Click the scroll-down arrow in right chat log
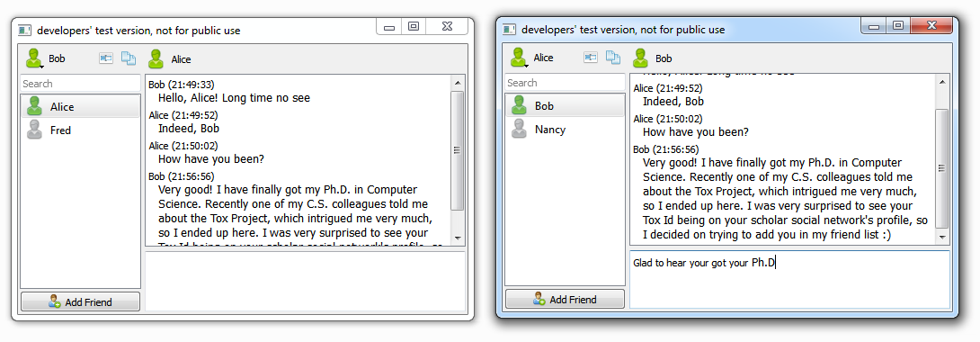This screenshot has width=980, height=342. (942, 238)
